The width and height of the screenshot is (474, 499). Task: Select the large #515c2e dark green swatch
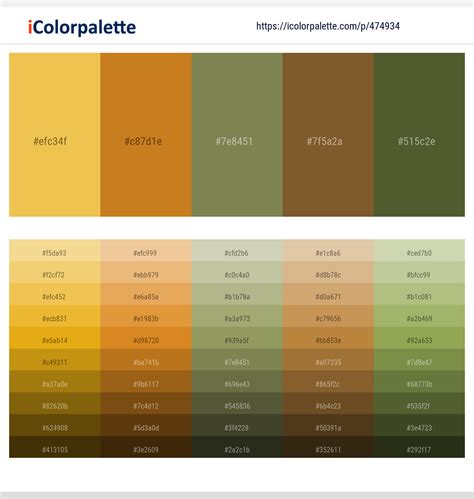pyautogui.click(x=419, y=135)
